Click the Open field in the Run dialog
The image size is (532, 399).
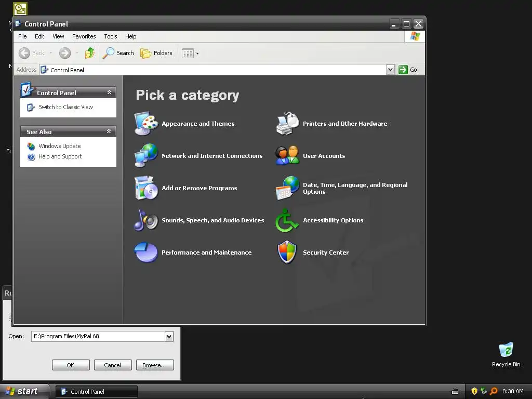click(98, 336)
